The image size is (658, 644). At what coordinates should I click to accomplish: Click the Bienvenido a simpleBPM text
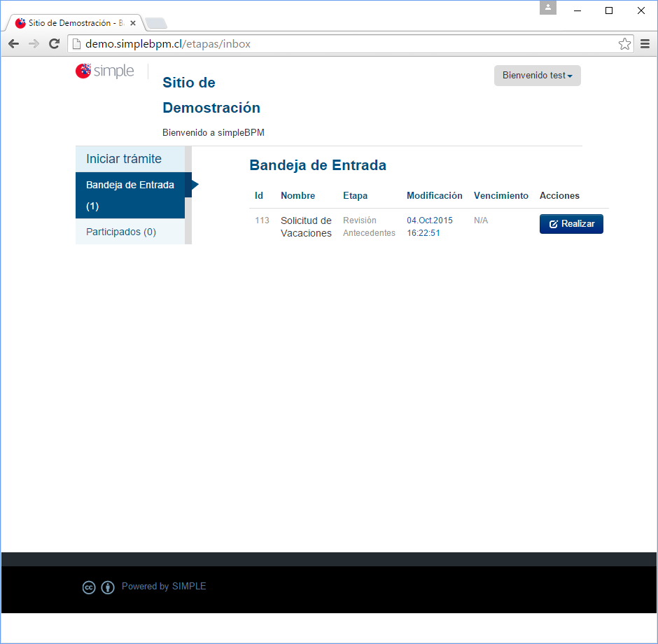(213, 132)
